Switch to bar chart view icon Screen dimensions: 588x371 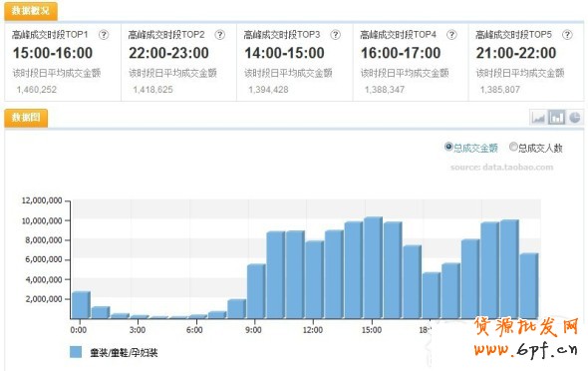click(x=556, y=118)
